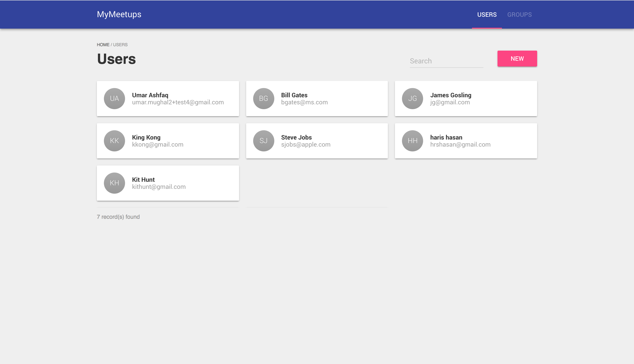Viewport: 634px width, 364px height.
Task: Click the SJ avatar circle
Action: click(x=263, y=141)
